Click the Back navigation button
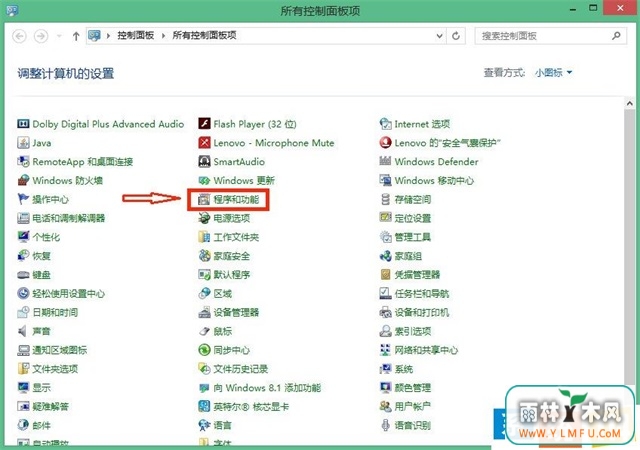The width and height of the screenshot is (640, 450). coord(20,36)
